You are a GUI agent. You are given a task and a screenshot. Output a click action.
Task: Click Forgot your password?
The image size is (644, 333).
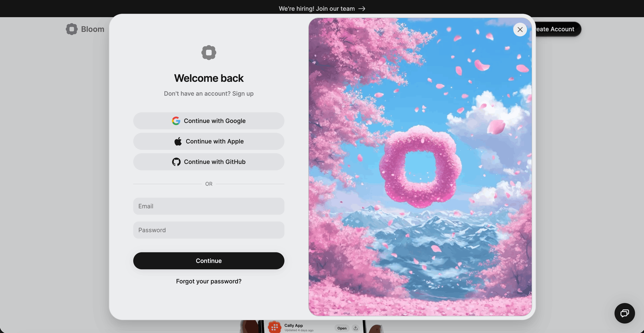point(208,281)
